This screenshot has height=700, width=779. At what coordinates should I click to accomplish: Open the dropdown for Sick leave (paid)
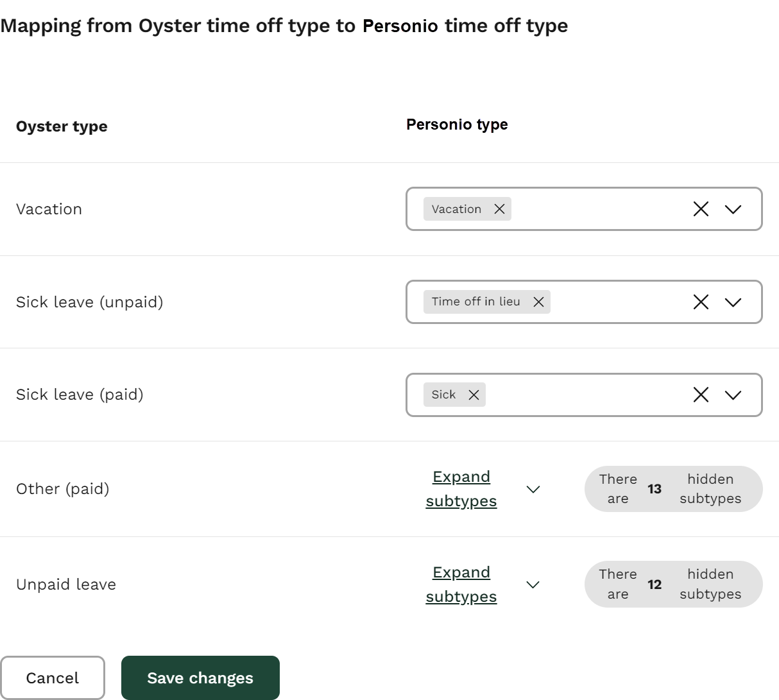tap(735, 395)
